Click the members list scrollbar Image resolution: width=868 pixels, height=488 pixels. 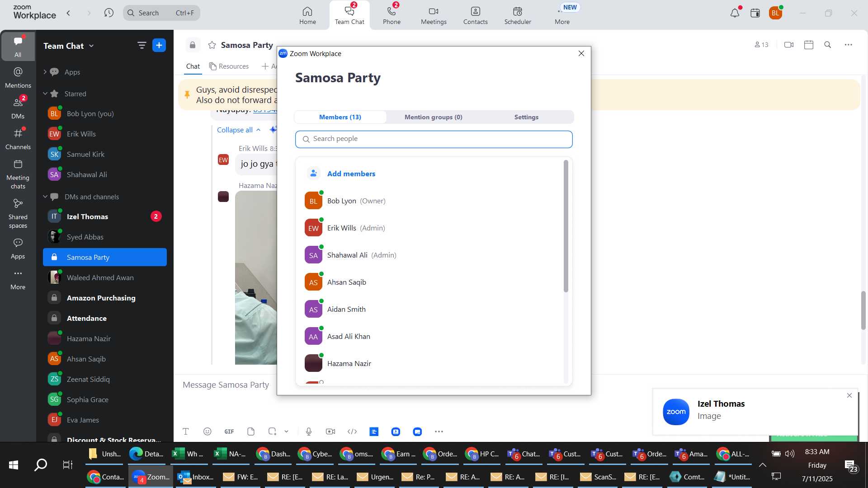tap(566, 226)
